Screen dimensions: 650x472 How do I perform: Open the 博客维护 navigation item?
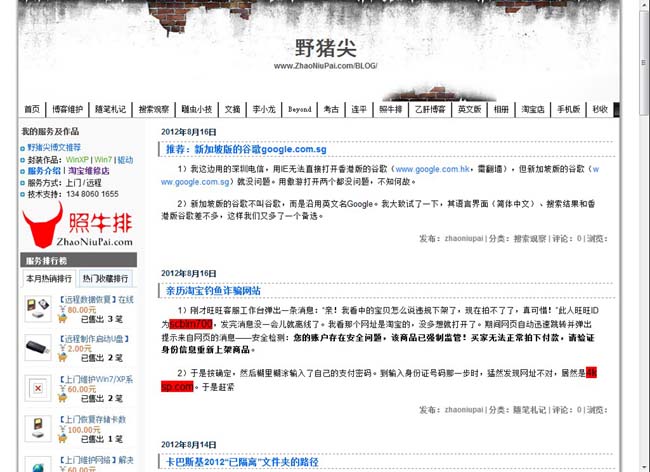tap(67, 109)
